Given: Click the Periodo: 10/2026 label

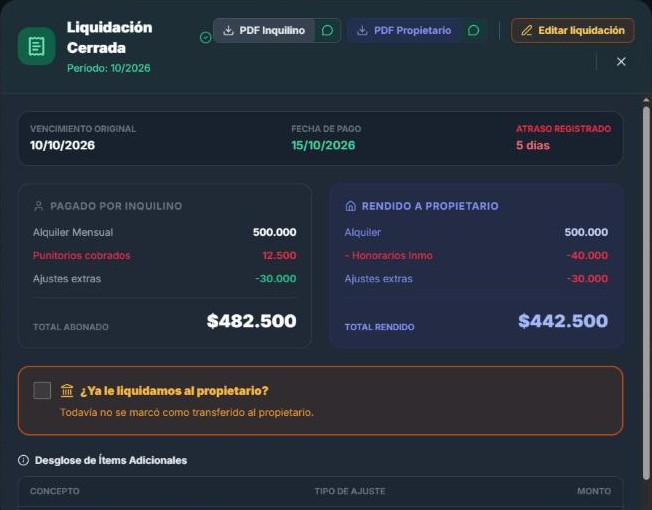Looking at the screenshot, I should [x=109, y=68].
